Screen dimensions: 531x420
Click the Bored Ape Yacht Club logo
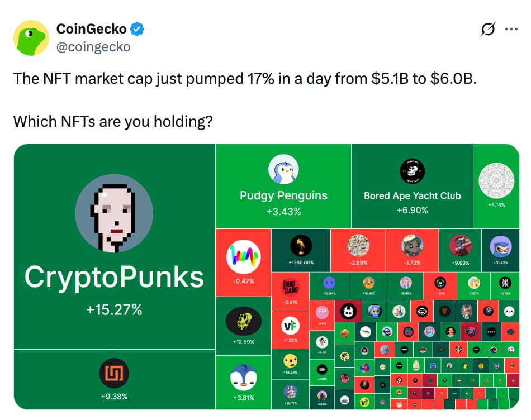tap(412, 171)
